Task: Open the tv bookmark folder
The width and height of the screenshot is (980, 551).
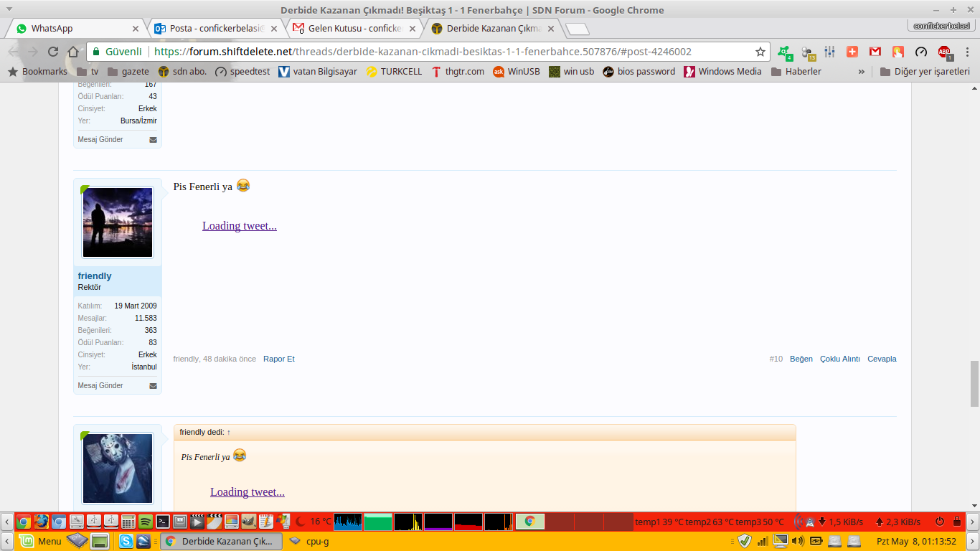Action: [88, 72]
